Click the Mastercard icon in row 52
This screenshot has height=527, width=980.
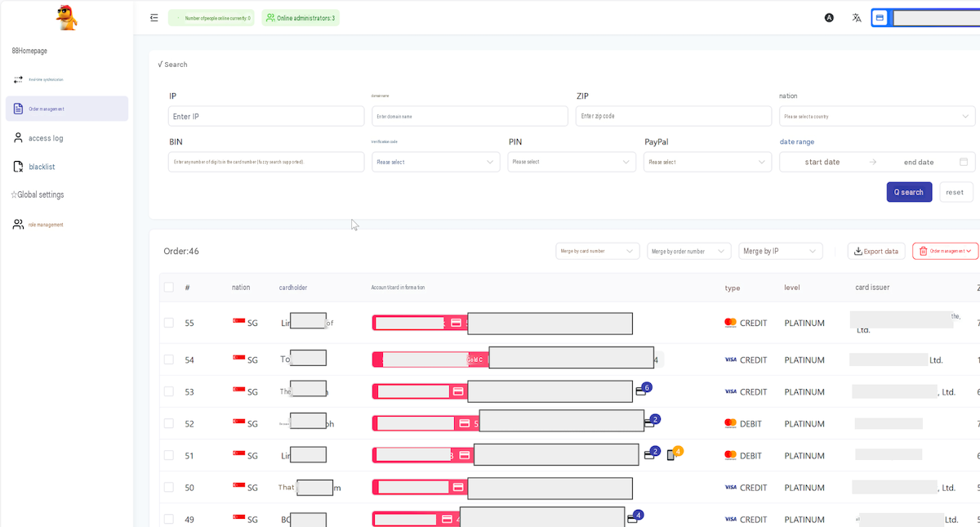[x=730, y=423]
